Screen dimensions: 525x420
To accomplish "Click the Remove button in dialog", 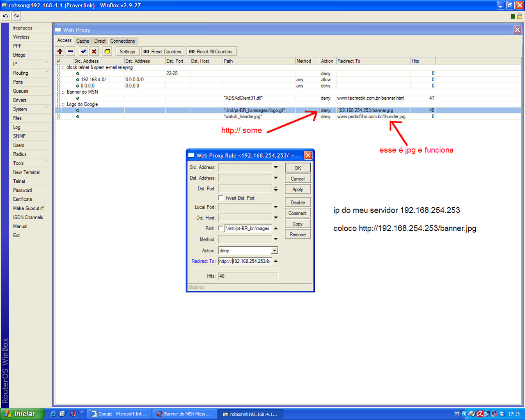I will (x=298, y=234).
